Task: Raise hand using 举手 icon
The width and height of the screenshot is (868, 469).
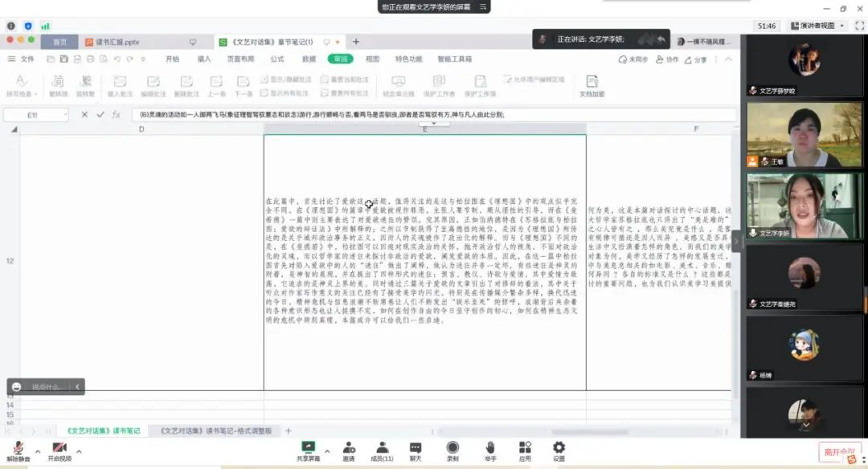Action: (490, 450)
